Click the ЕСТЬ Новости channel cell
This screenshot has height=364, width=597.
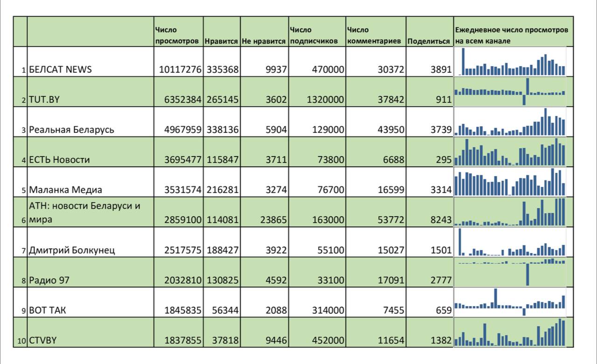click(90, 152)
